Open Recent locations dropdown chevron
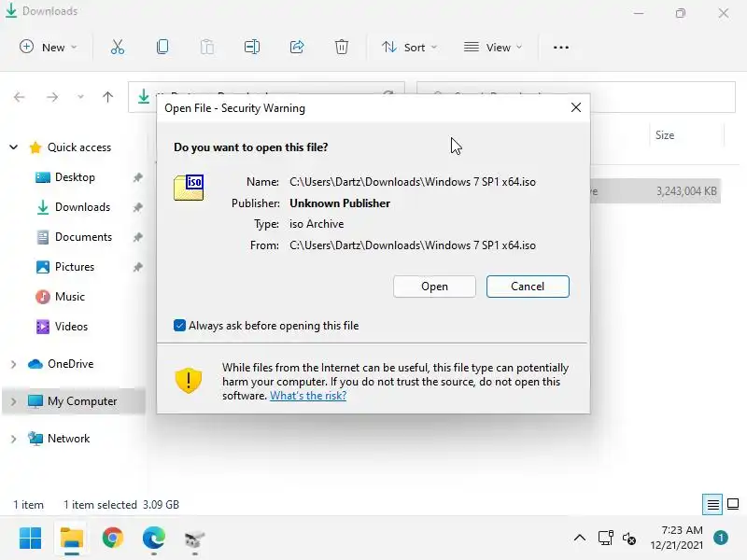 coord(80,98)
